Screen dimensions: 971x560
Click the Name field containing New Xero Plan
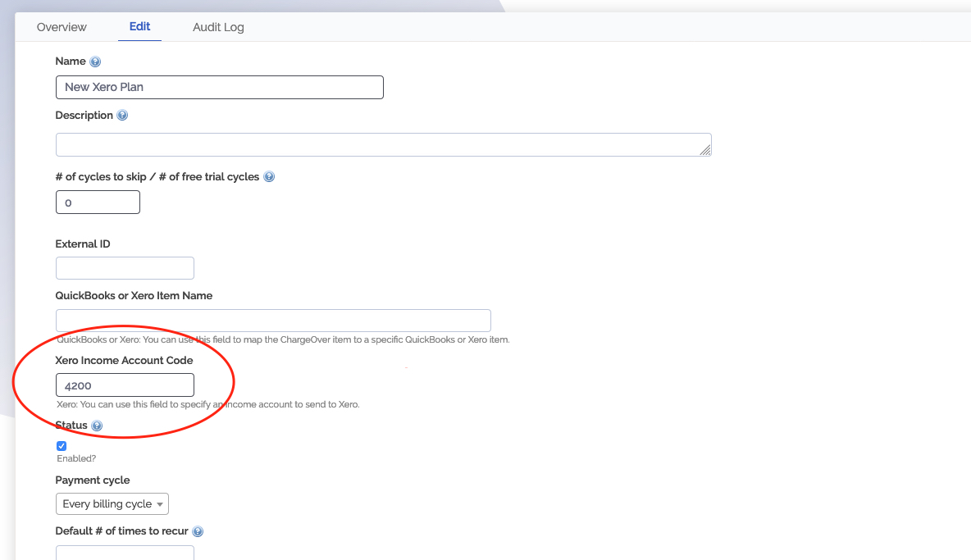pyautogui.click(x=219, y=87)
